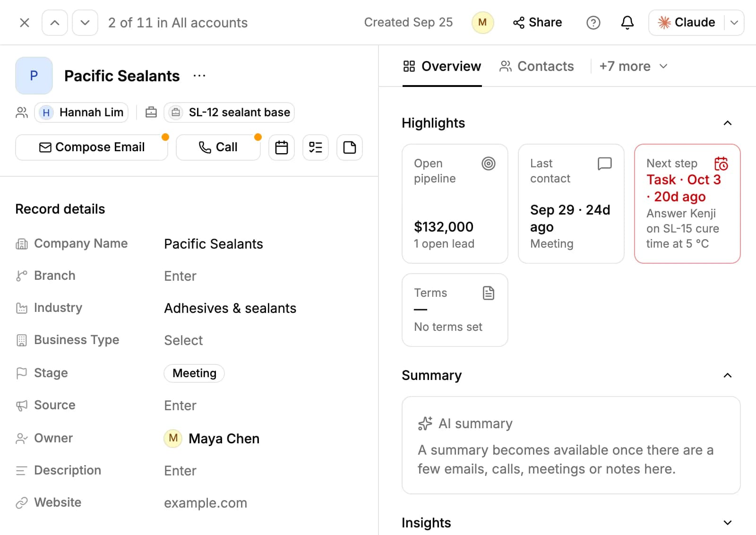Open the Claude dropdown arrow
This screenshot has width=756, height=535.
pyautogui.click(x=734, y=22)
